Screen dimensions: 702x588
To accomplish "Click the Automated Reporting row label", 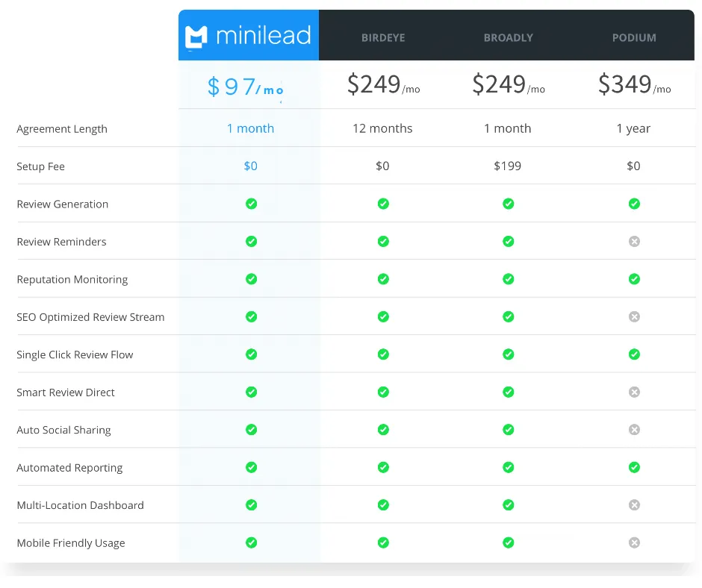I will pyautogui.click(x=69, y=468).
